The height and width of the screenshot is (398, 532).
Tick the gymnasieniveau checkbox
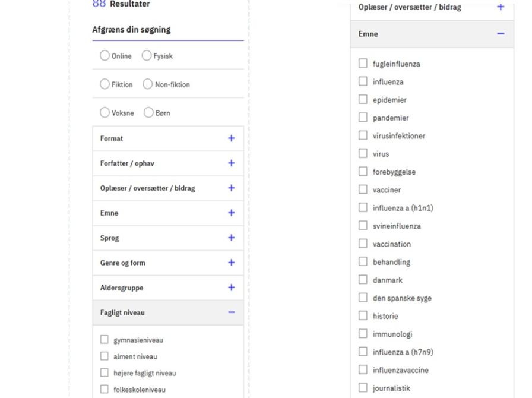(104, 340)
